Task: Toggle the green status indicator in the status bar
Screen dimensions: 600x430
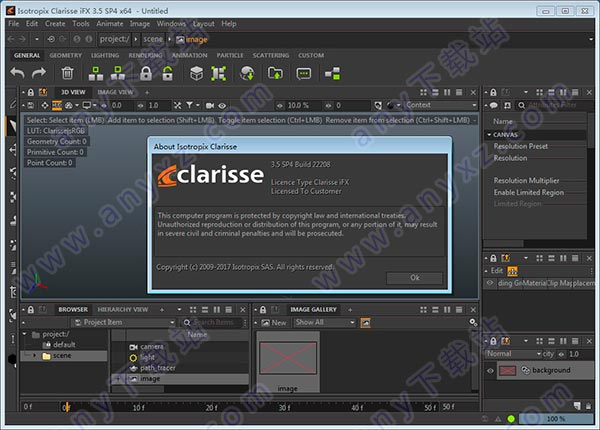Action: [x=511, y=419]
